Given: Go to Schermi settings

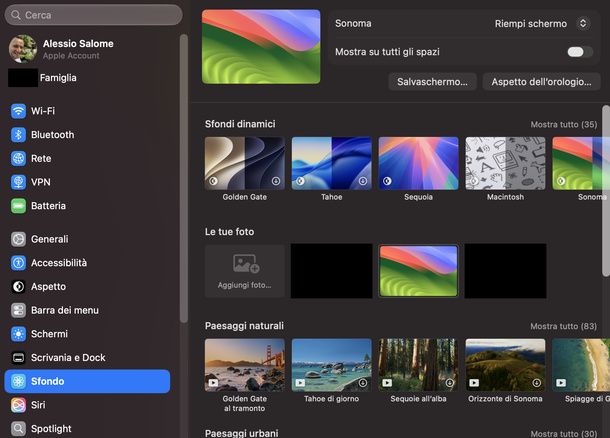Looking at the screenshot, I should (87, 334).
